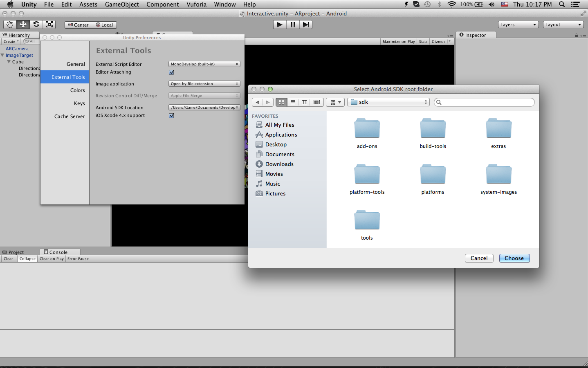Toggle iOS Xcode 4.x support checkbox
The image size is (588, 368).
pos(172,116)
